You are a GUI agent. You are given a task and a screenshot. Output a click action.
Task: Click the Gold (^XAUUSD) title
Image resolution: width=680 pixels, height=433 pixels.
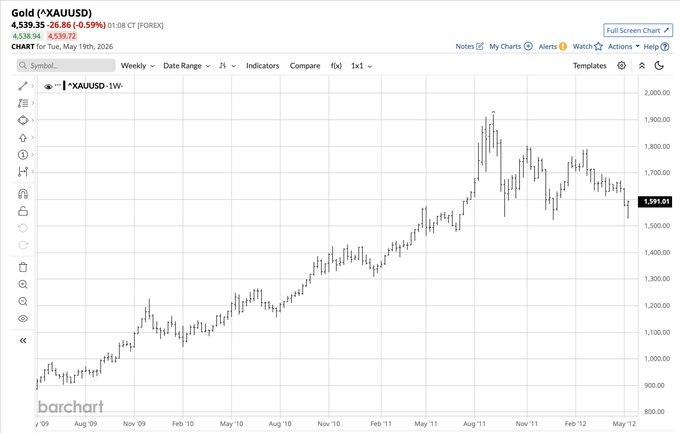click(52, 13)
